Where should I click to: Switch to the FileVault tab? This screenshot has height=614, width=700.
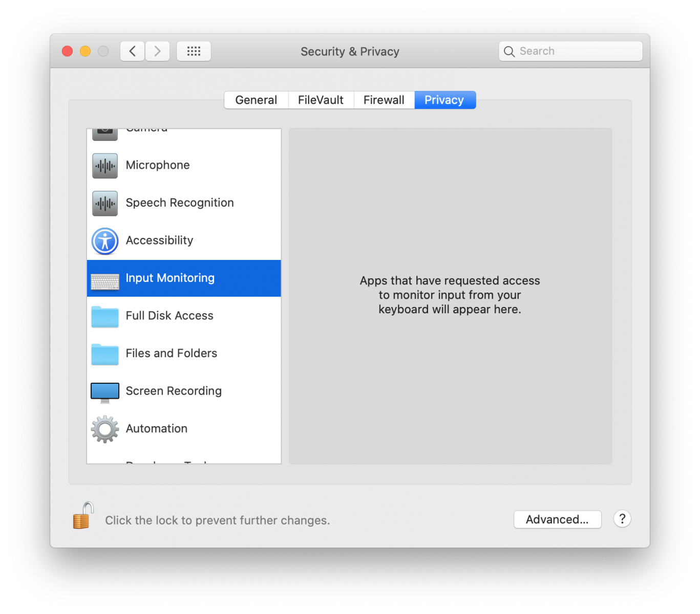321,100
